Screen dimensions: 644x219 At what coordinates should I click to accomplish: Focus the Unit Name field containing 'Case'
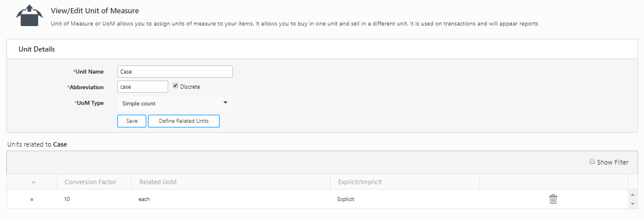click(175, 71)
